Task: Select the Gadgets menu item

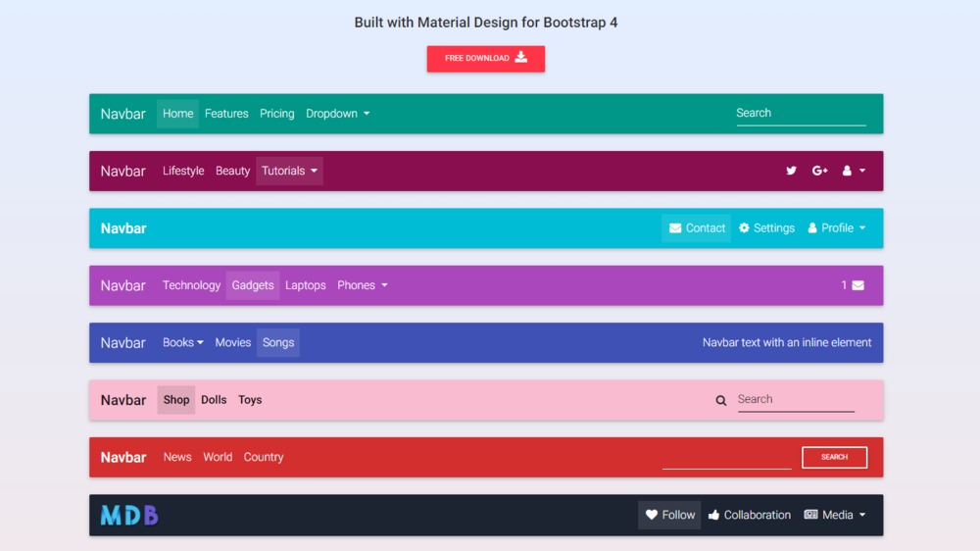Action: 253,285
